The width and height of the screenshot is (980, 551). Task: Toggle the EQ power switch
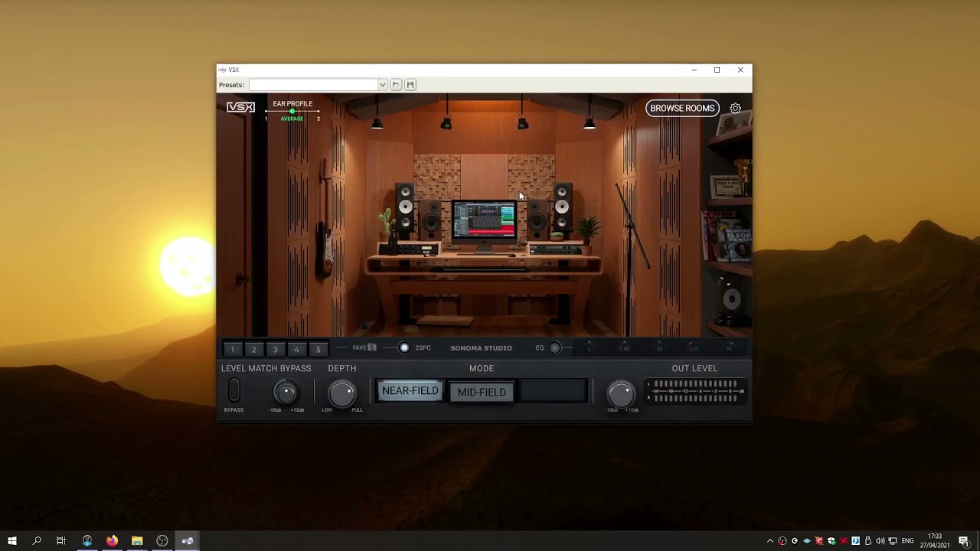pyautogui.click(x=555, y=348)
